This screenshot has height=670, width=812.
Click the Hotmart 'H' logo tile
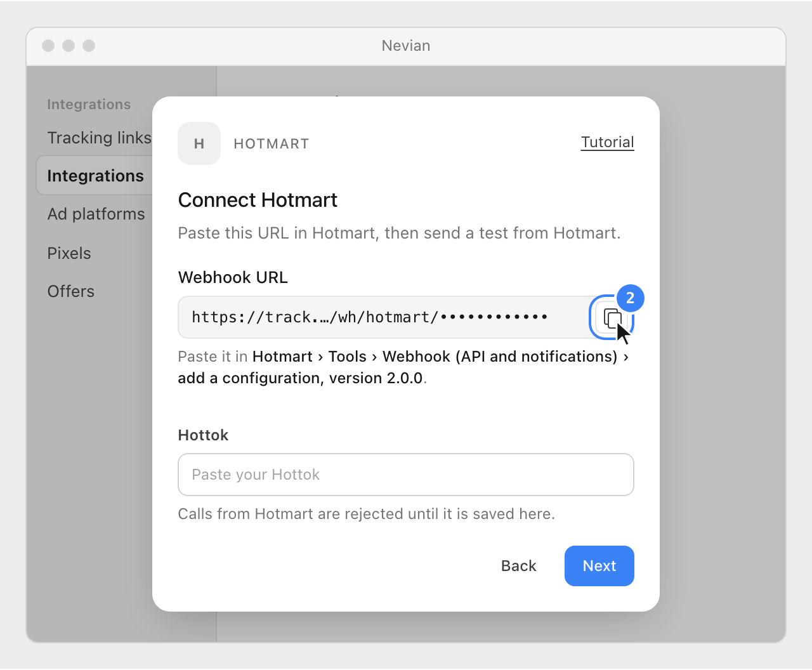coord(199,143)
